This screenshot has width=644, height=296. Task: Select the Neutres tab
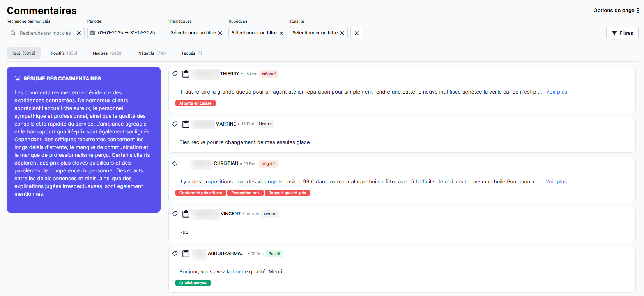(108, 53)
